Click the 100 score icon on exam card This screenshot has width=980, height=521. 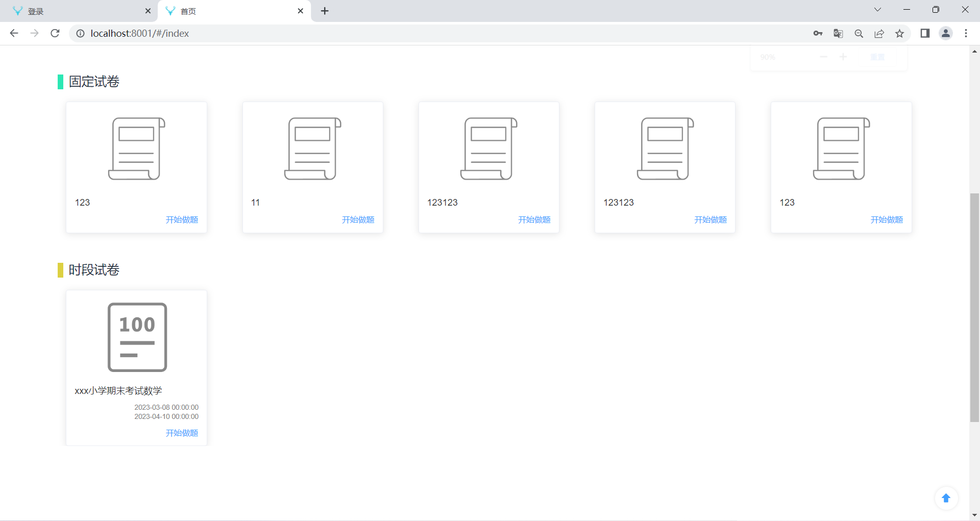point(137,337)
